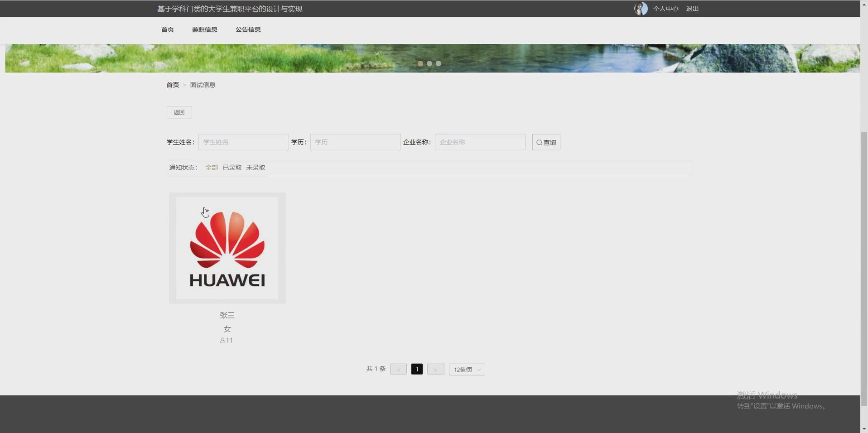This screenshot has width=868, height=433.
Task: Click 退出 to log out
Action: 692,9
